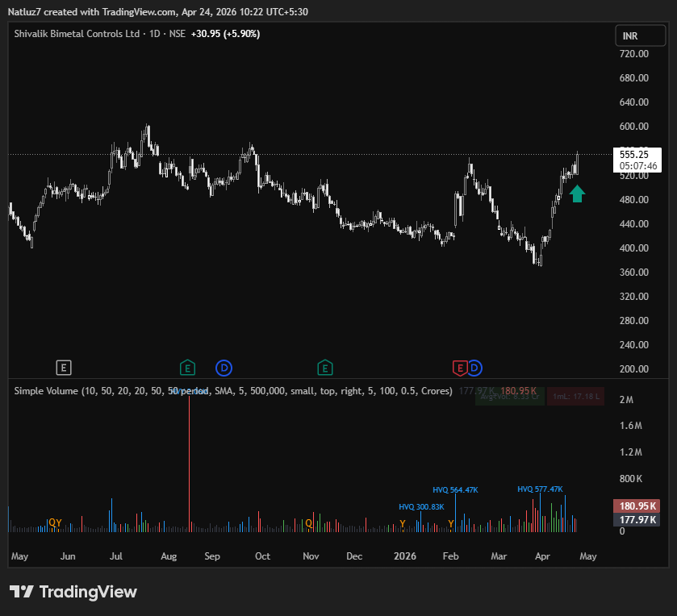This screenshot has height=616, width=677.
Task: Click the blue D icon beside the red earnings marker
Action: [475, 368]
